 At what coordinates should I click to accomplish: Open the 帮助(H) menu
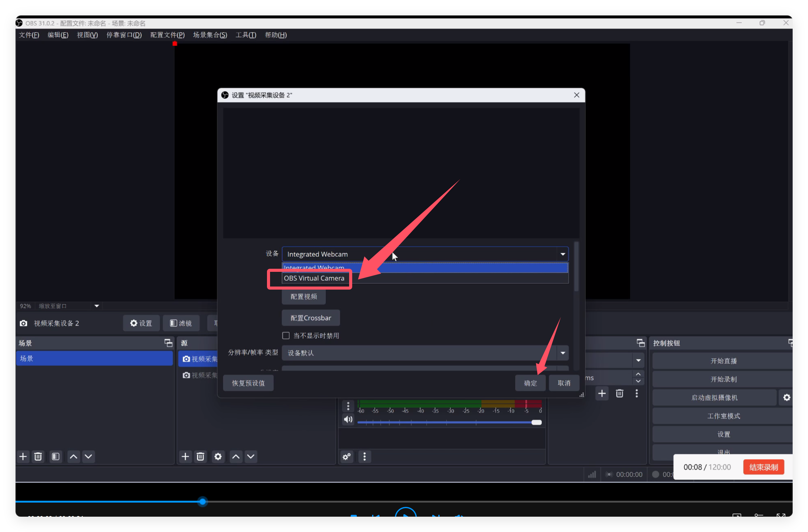tap(276, 35)
